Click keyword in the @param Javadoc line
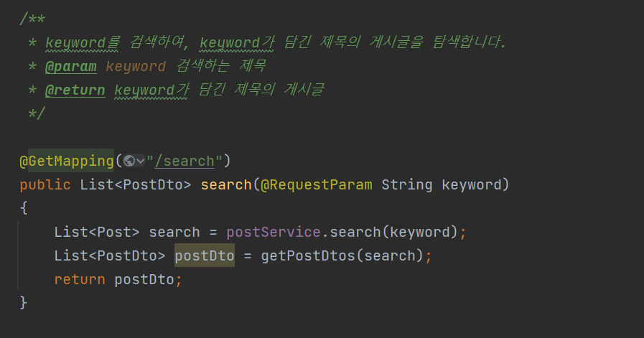Image resolution: width=644 pixels, height=338 pixels. (x=136, y=66)
